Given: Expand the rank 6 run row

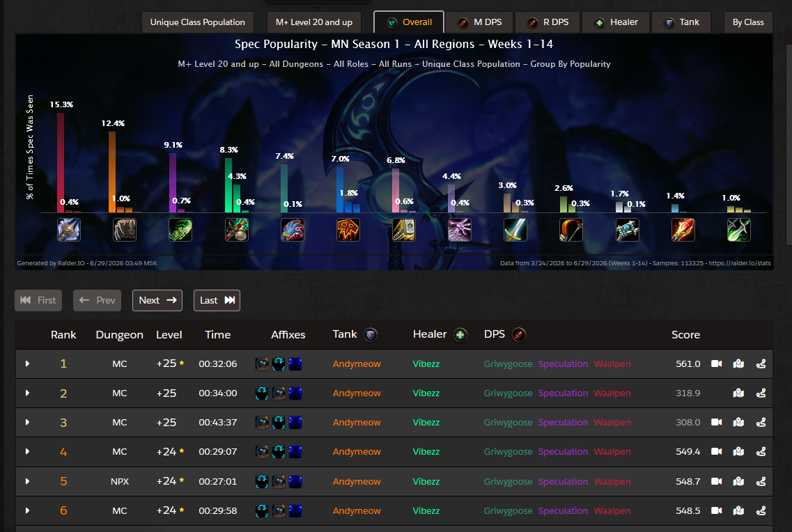Looking at the screenshot, I should [x=27, y=511].
